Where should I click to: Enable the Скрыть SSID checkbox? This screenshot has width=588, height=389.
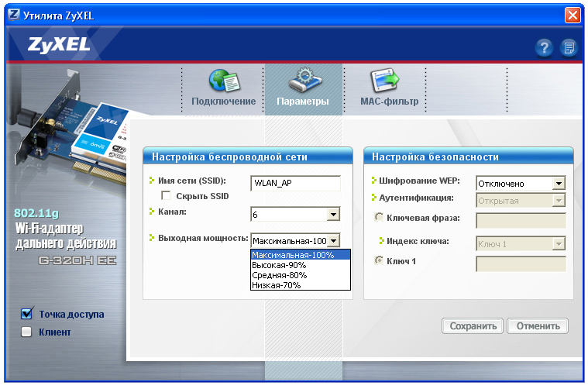pos(166,195)
